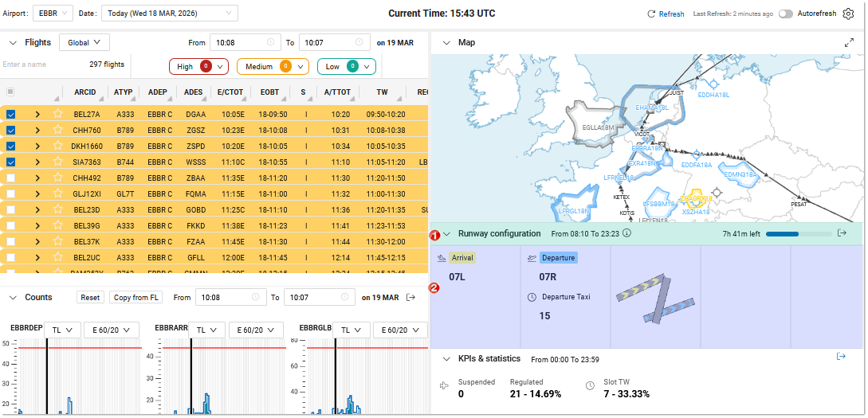Image resolution: width=868 pixels, height=418 pixels.
Task: Click the Flights From time field
Action: tap(245, 42)
